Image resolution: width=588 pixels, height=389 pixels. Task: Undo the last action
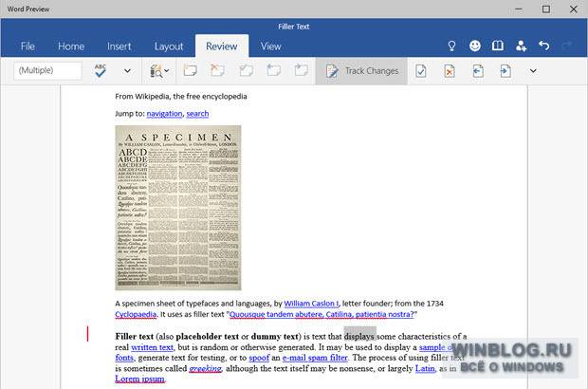[x=543, y=46]
